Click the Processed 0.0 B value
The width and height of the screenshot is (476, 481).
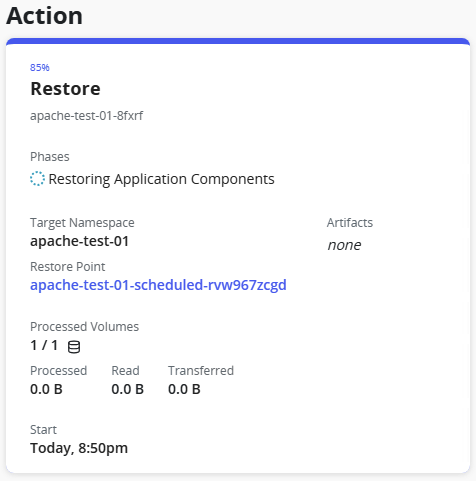46,389
